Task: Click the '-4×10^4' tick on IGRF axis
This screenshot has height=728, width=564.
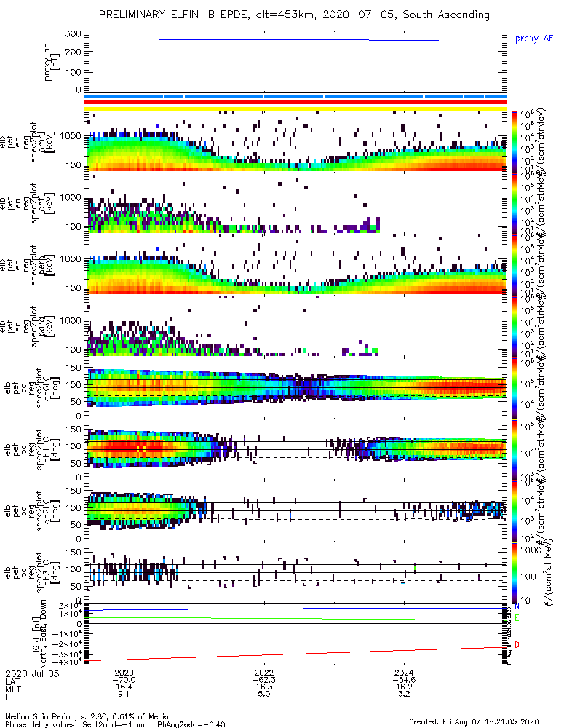Action: coord(67,662)
